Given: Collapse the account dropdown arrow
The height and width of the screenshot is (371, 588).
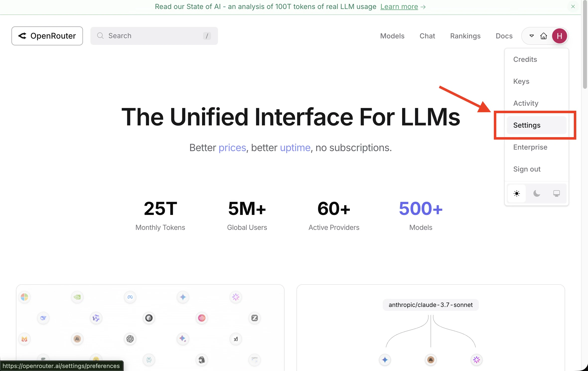Looking at the screenshot, I should coord(531,36).
